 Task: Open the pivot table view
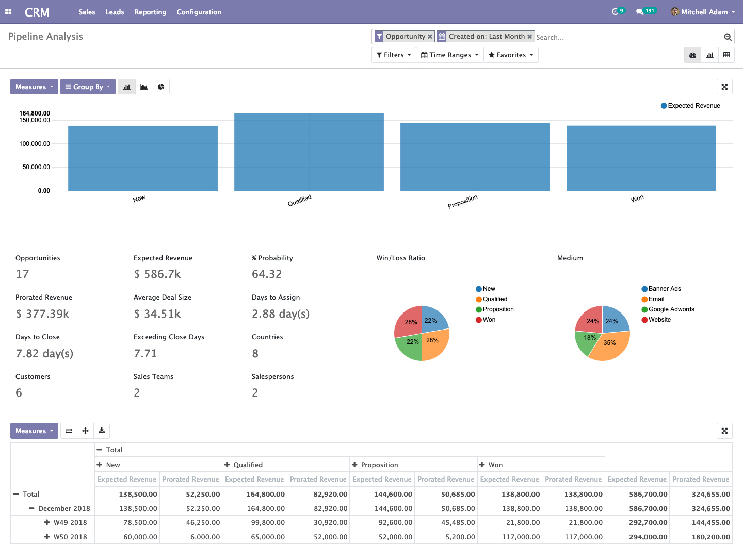point(726,55)
